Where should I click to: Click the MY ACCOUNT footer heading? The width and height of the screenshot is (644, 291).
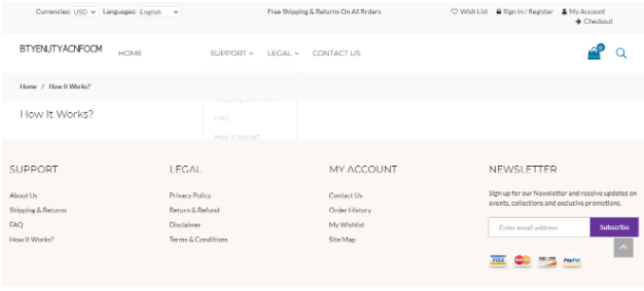[x=363, y=169]
